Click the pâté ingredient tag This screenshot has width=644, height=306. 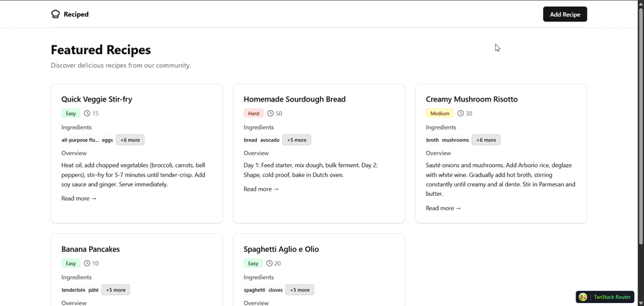coord(94,290)
